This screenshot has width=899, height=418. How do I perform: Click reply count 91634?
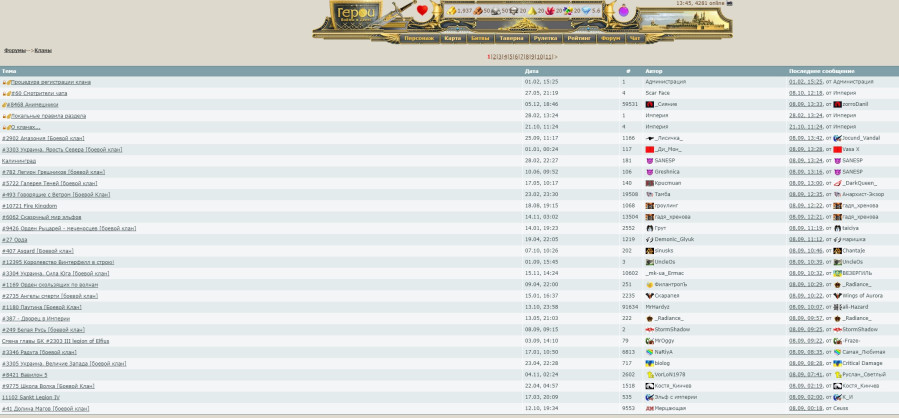(630, 307)
